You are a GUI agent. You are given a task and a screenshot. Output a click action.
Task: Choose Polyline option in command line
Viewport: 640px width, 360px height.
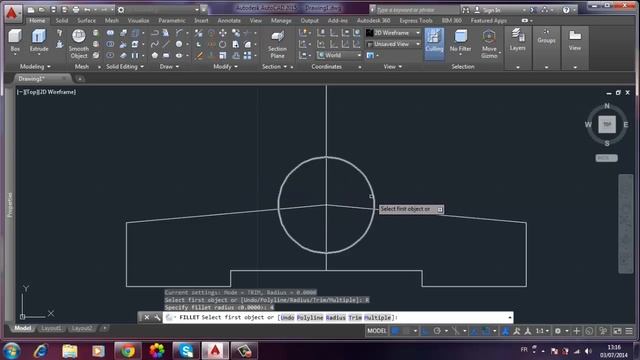(x=310, y=318)
